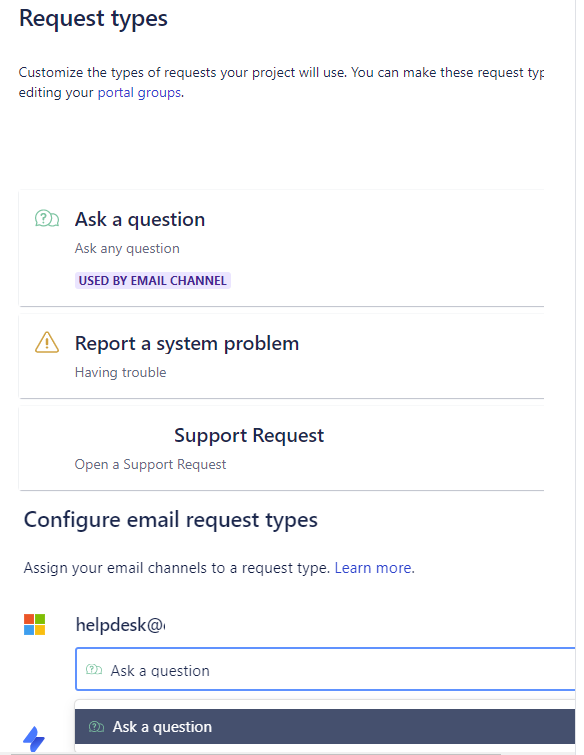Image resolution: width=584 pixels, height=755 pixels.
Task: Click the question icon in highlighted dropdown option
Action: (96, 727)
